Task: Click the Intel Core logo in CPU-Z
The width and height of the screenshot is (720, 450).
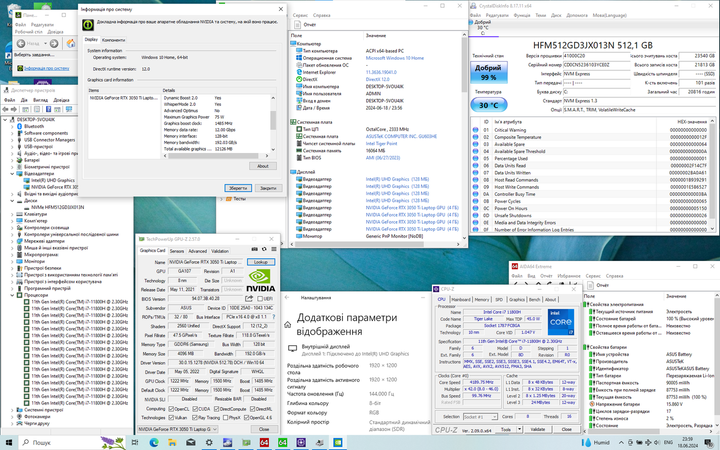Action: click(x=561, y=322)
